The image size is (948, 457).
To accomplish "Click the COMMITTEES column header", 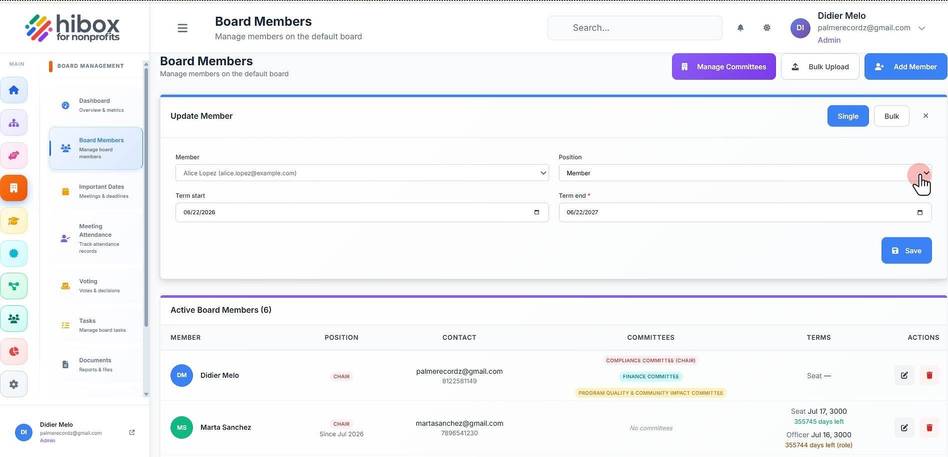I will coord(651,337).
